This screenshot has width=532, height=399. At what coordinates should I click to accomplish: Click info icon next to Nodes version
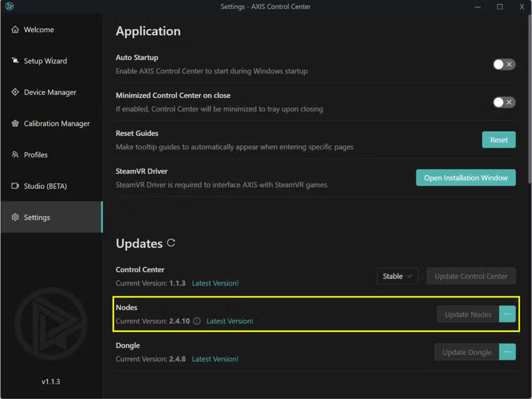tap(197, 321)
